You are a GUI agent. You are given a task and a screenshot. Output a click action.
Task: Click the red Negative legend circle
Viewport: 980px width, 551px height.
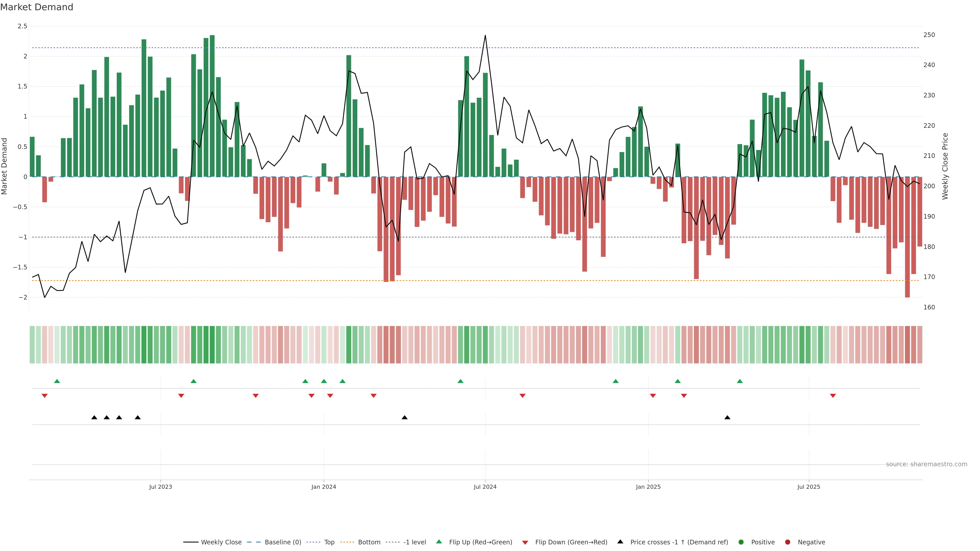point(788,542)
